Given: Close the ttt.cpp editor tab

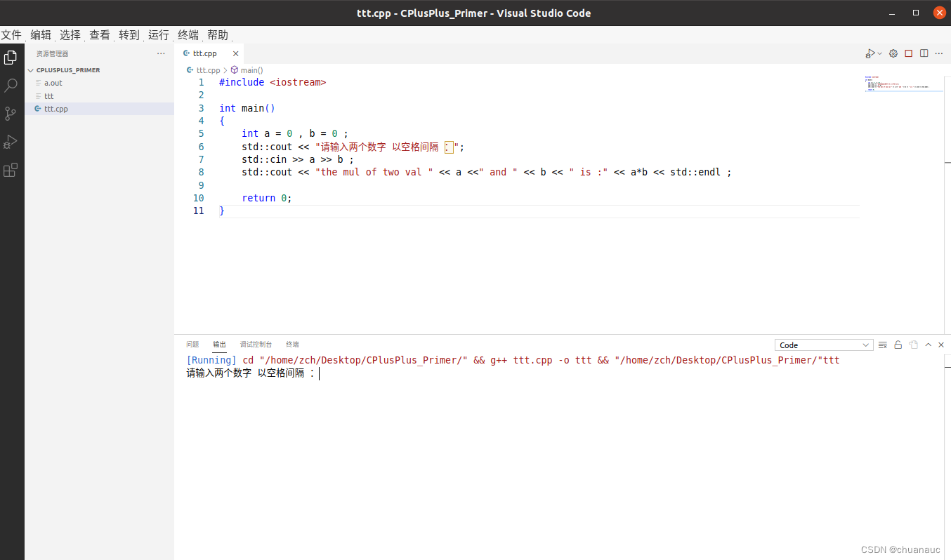Looking at the screenshot, I should click(x=235, y=53).
